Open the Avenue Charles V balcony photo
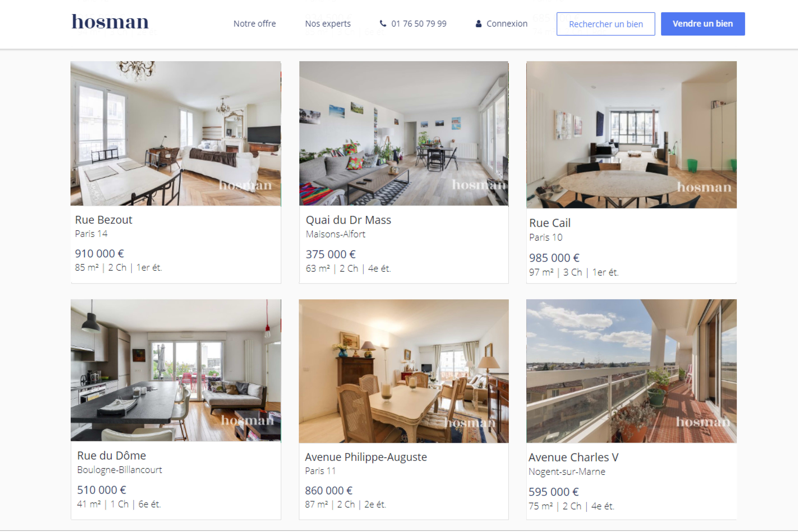The width and height of the screenshot is (798, 532). point(631,371)
